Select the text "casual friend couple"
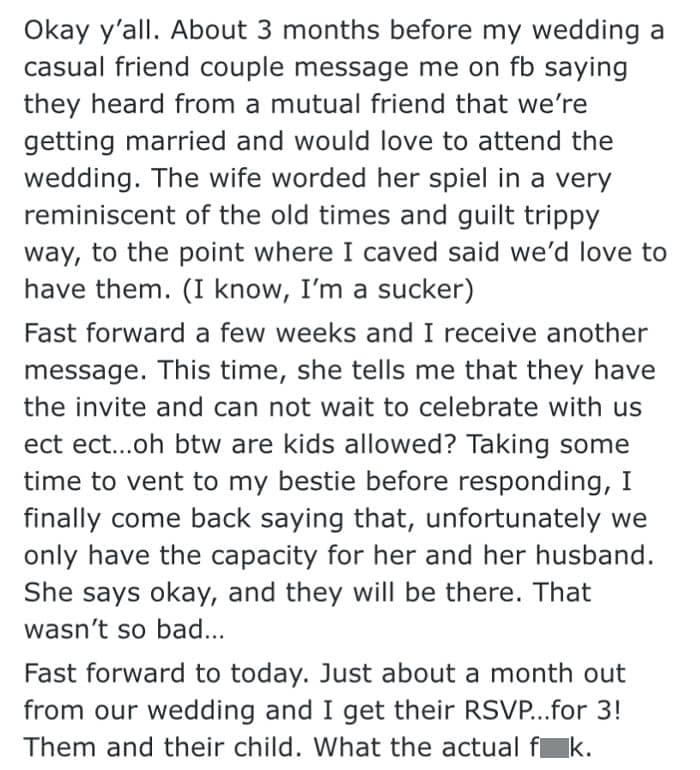The image size is (700, 770). [154, 68]
